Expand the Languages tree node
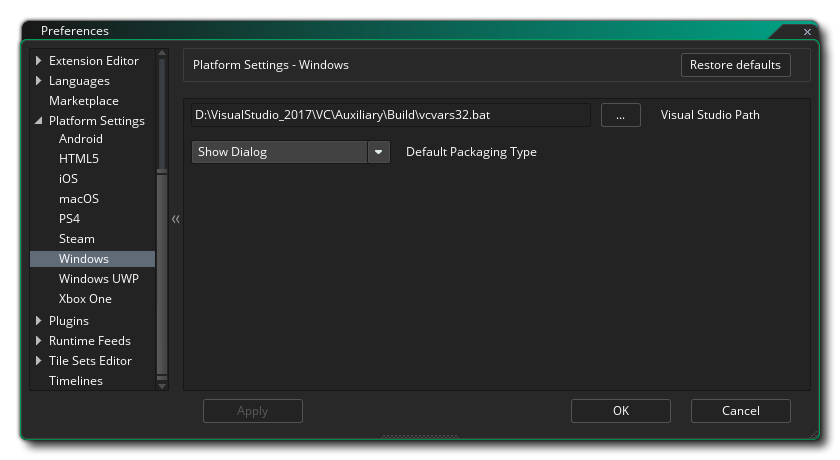Viewport: 840px width, 460px height. (39, 81)
